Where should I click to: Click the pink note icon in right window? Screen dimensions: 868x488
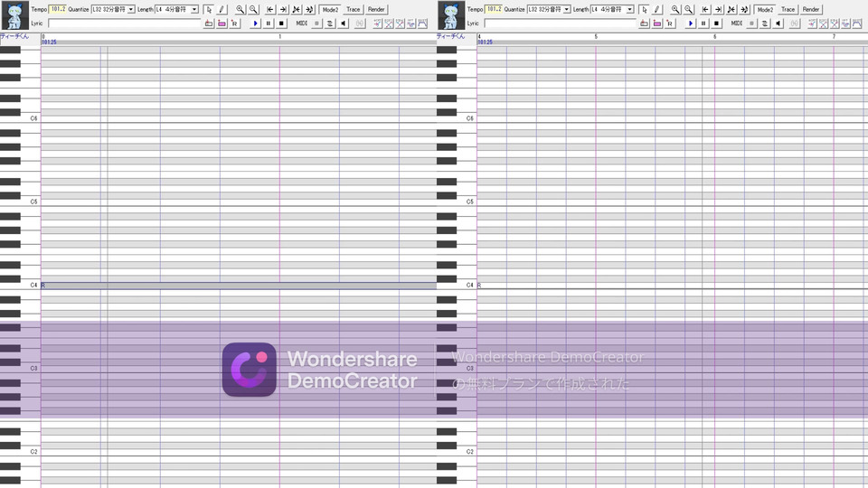tap(656, 23)
